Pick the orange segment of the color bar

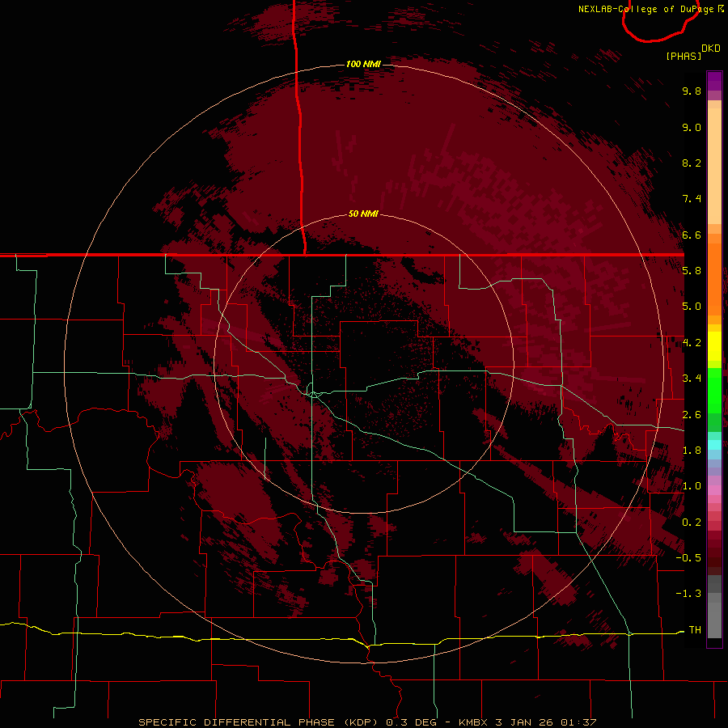pyautogui.click(x=714, y=279)
